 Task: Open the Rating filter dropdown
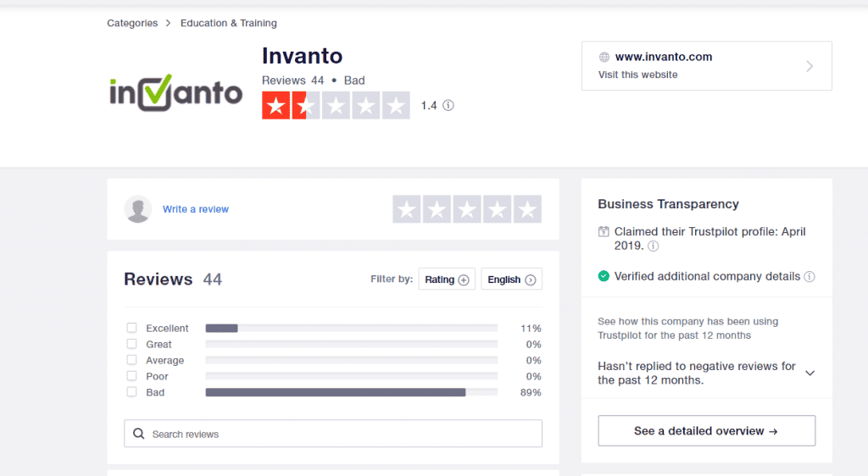pyautogui.click(x=447, y=280)
